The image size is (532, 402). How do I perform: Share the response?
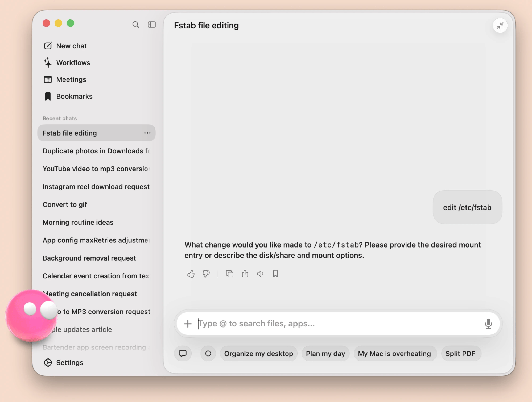[x=245, y=274]
